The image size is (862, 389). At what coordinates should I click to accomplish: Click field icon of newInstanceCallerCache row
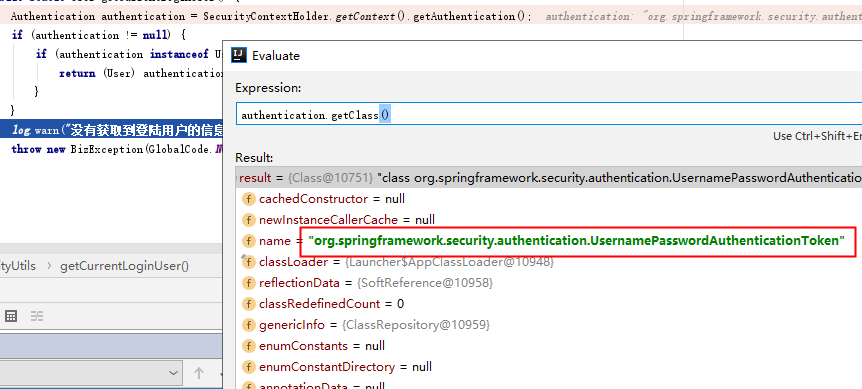point(248,220)
